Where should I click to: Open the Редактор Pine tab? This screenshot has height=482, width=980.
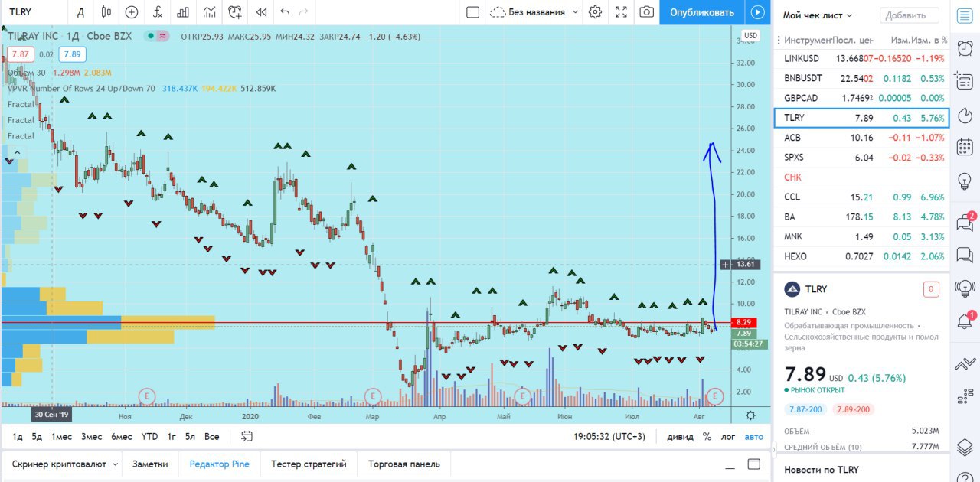(x=220, y=464)
